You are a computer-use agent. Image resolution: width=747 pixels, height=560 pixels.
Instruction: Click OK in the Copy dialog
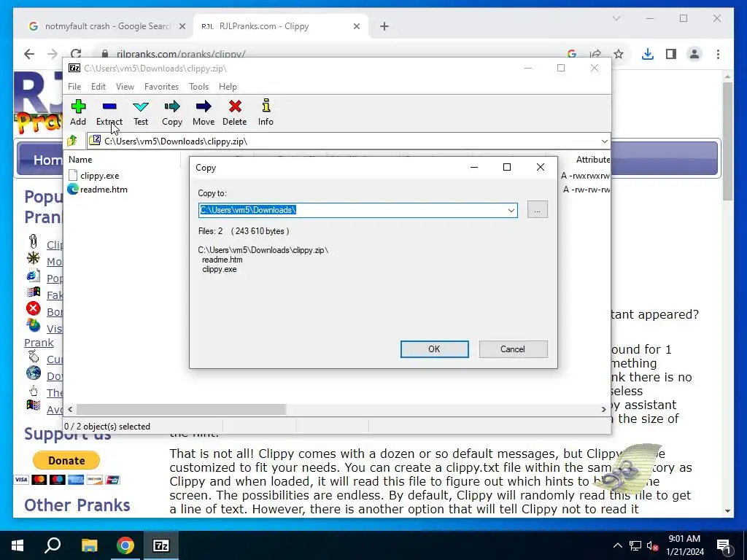click(434, 349)
